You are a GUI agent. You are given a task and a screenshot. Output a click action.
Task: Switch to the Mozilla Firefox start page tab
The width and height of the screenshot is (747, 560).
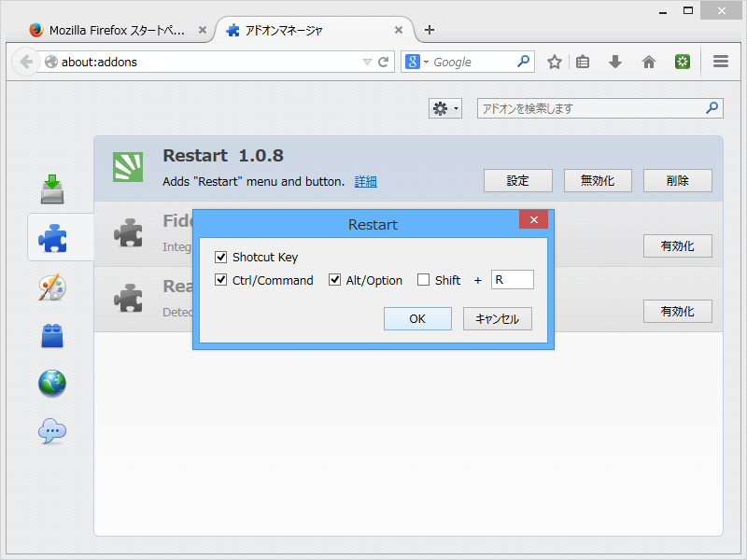[x=112, y=29]
